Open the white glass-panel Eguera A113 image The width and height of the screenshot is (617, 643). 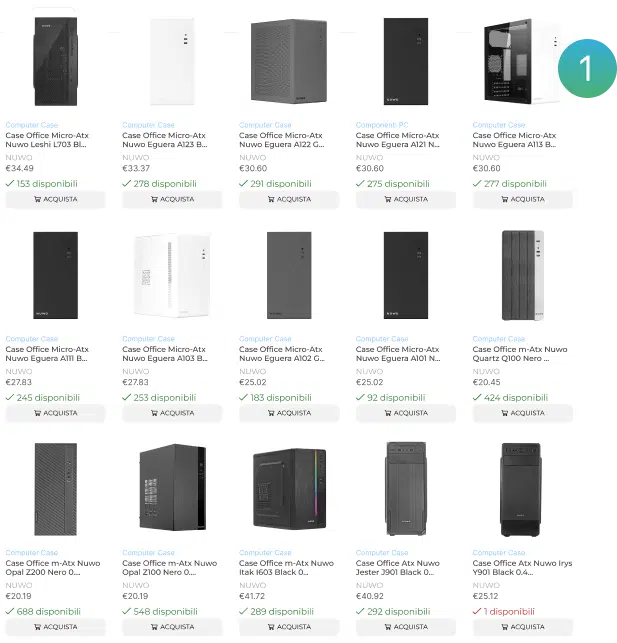click(520, 62)
